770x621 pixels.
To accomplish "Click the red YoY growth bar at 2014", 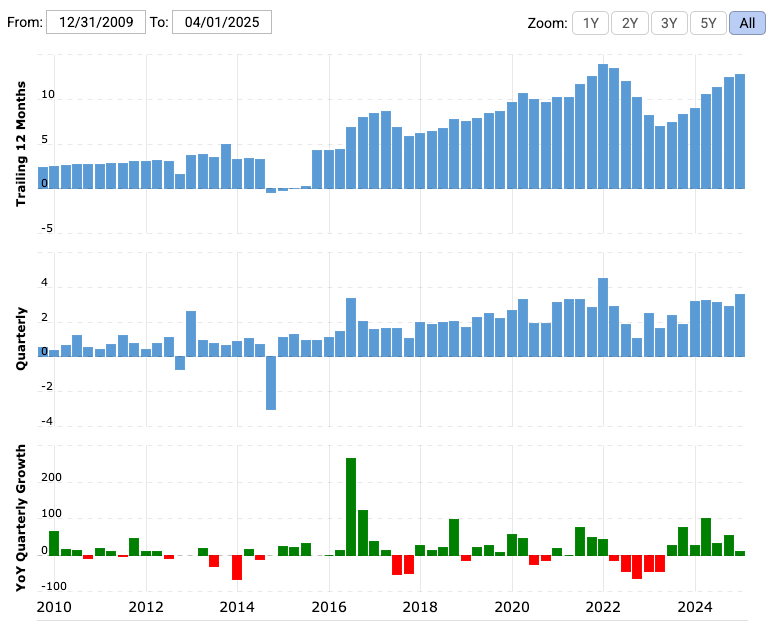I will pyautogui.click(x=237, y=567).
